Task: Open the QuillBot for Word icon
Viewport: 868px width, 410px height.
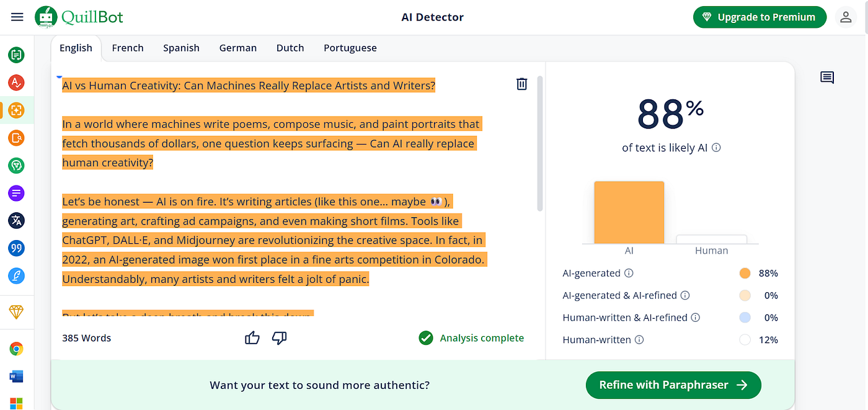Action: coord(17,377)
